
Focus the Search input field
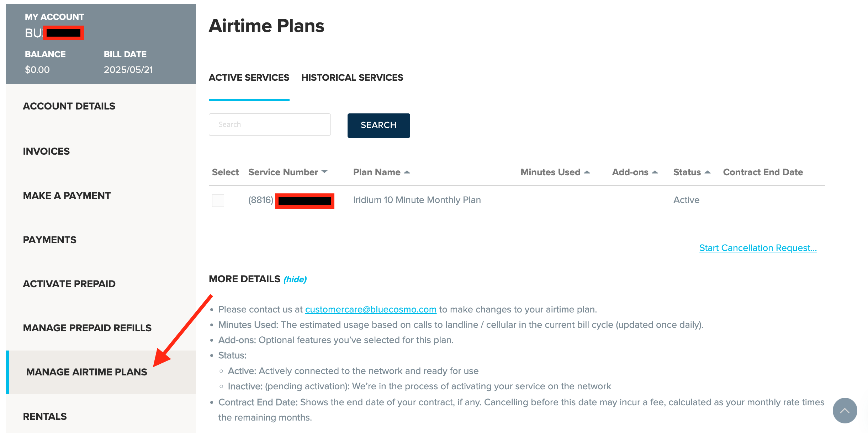pos(270,124)
